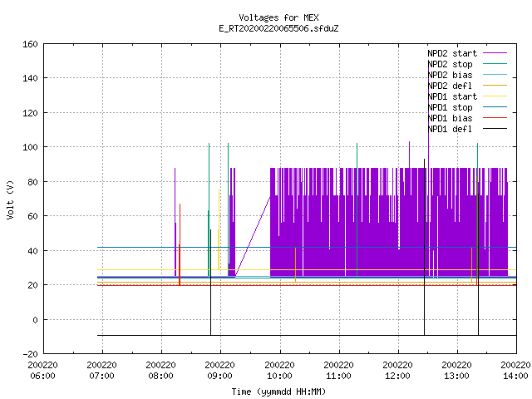This screenshot has height=399, width=532.
Task: Click the green NPD2 stop spike near 11:20
Action: pos(357,210)
